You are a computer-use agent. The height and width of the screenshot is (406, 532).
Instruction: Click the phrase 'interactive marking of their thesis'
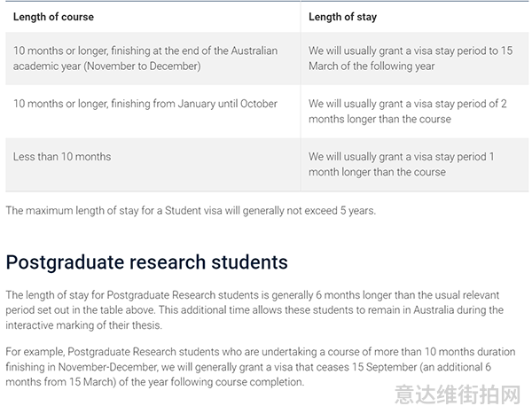(x=84, y=325)
